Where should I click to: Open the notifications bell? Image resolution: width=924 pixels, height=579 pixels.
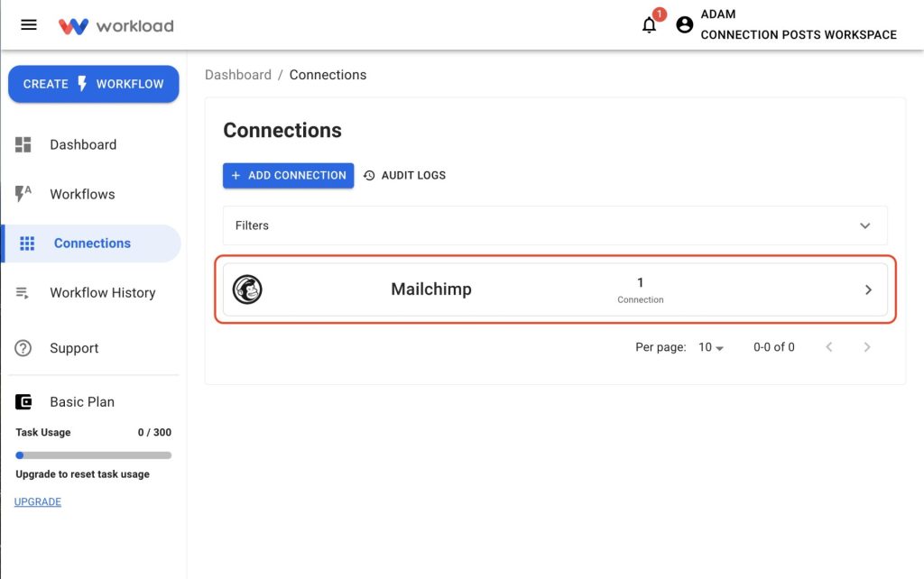tap(650, 25)
